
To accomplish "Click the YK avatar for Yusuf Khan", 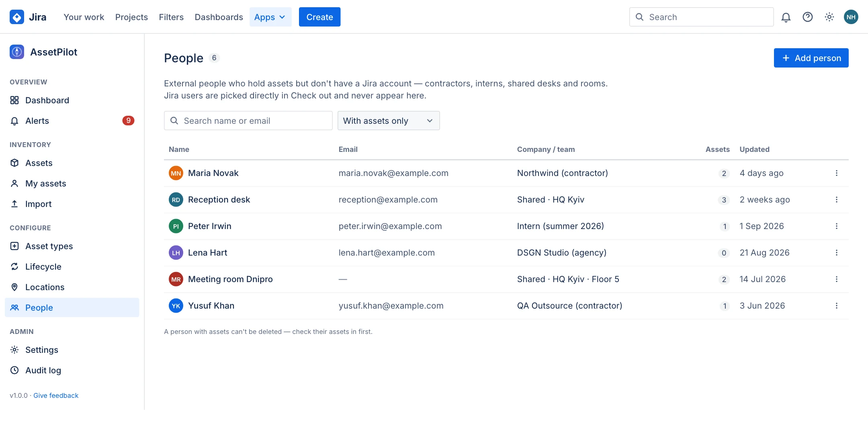I will pos(176,306).
